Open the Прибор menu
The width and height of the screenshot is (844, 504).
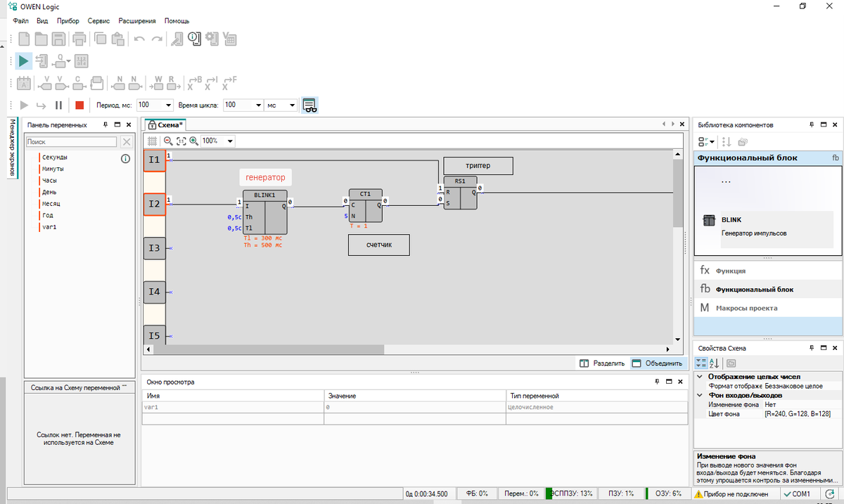[x=68, y=21]
